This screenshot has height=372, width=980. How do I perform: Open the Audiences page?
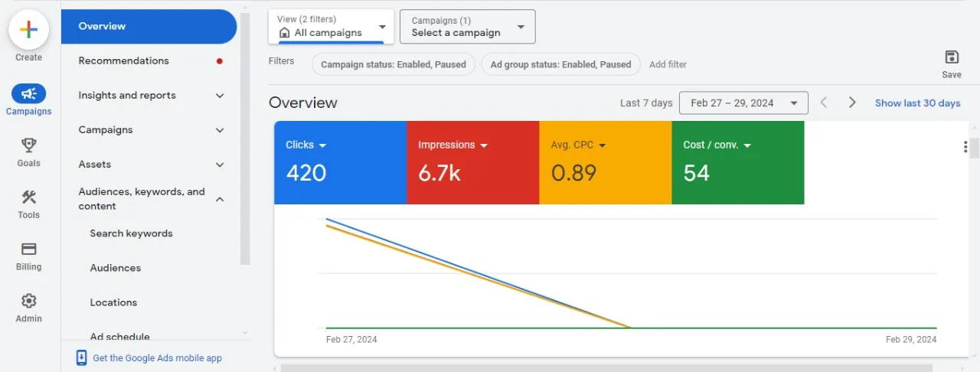click(x=115, y=268)
